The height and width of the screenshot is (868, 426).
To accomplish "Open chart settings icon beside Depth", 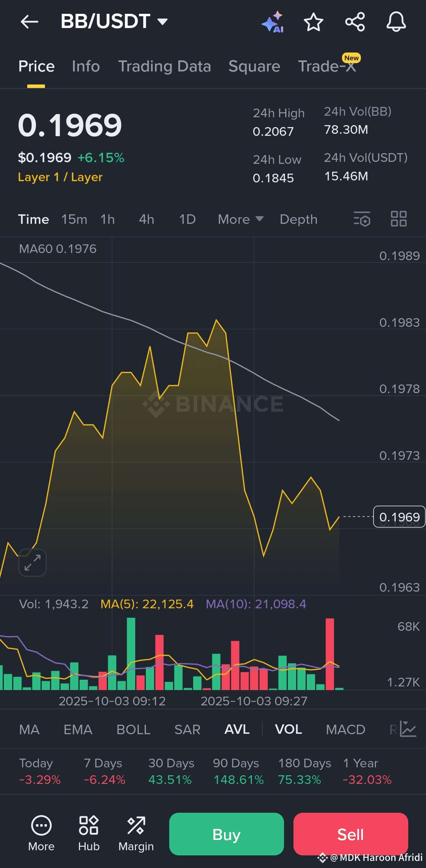I will point(362,219).
